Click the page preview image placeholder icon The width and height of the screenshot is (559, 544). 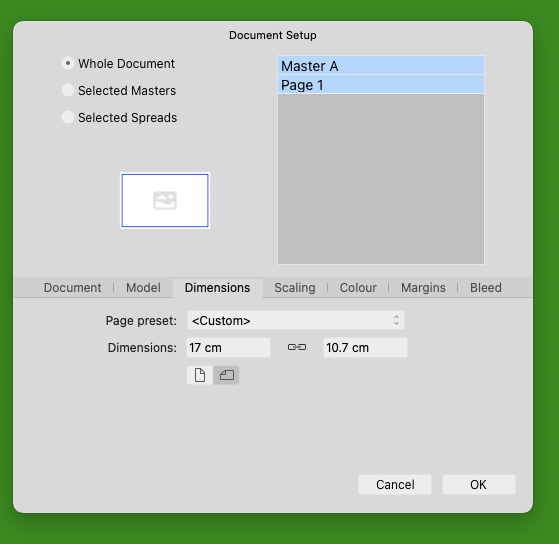165,200
